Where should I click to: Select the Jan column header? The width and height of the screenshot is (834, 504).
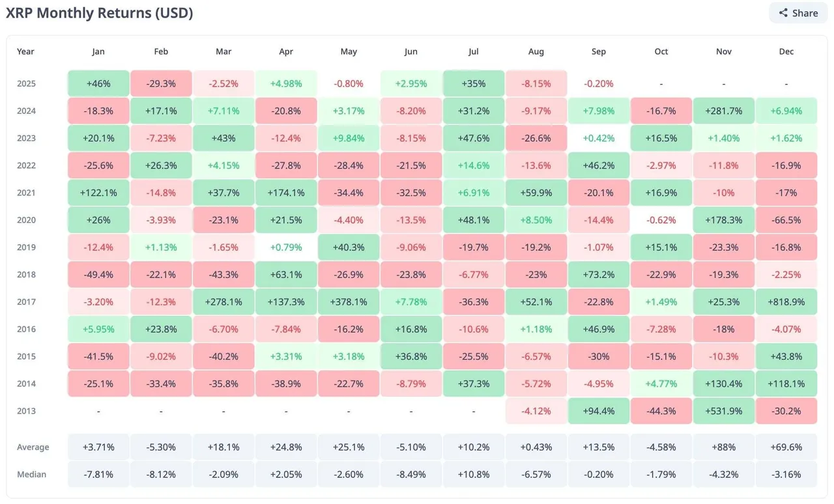tap(98, 51)
